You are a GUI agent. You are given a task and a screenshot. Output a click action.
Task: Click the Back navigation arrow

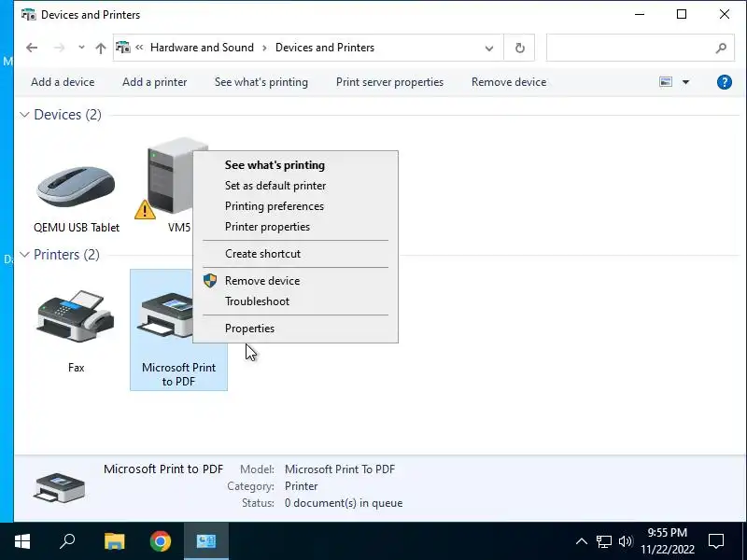click(32, 48)
